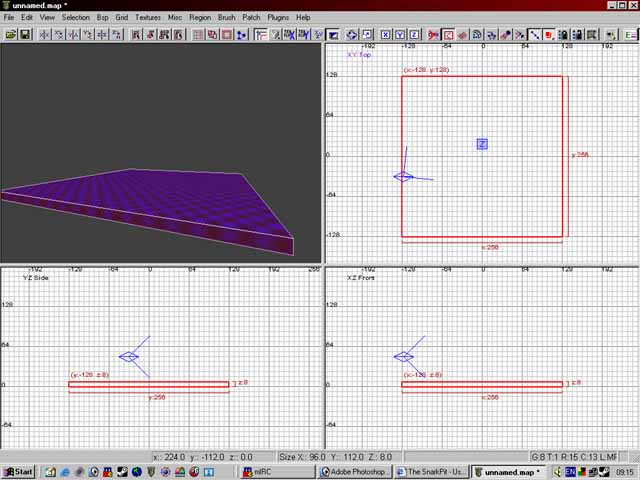This screenshot has height=480, width=640.
Task: Click the Windows Start button
Action: pos(18,471)
